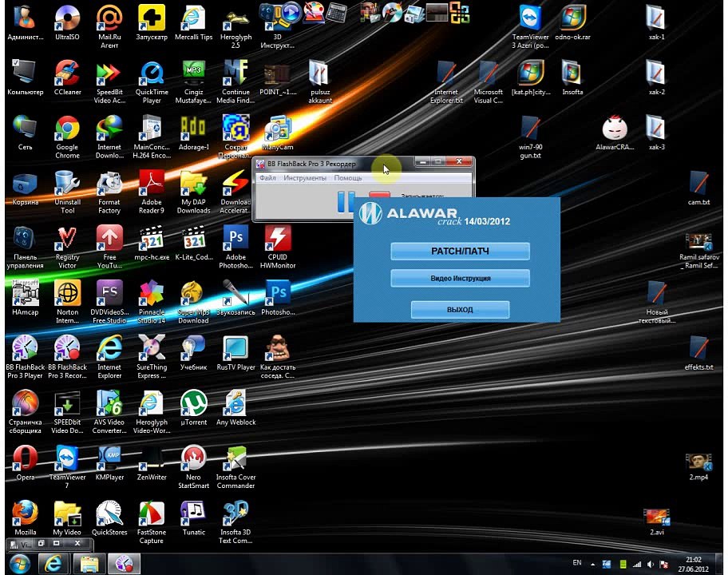Click the ВЫХОД exit button

(460, 310)
